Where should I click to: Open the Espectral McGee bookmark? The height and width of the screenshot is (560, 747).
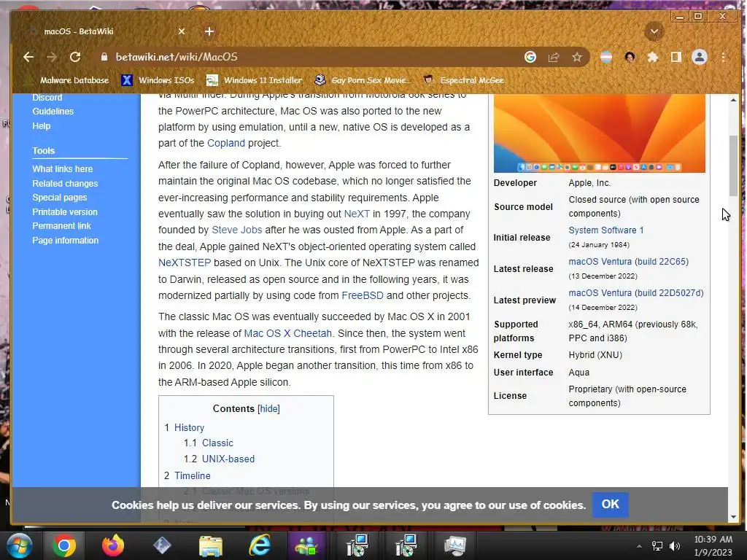click(463, 80)
